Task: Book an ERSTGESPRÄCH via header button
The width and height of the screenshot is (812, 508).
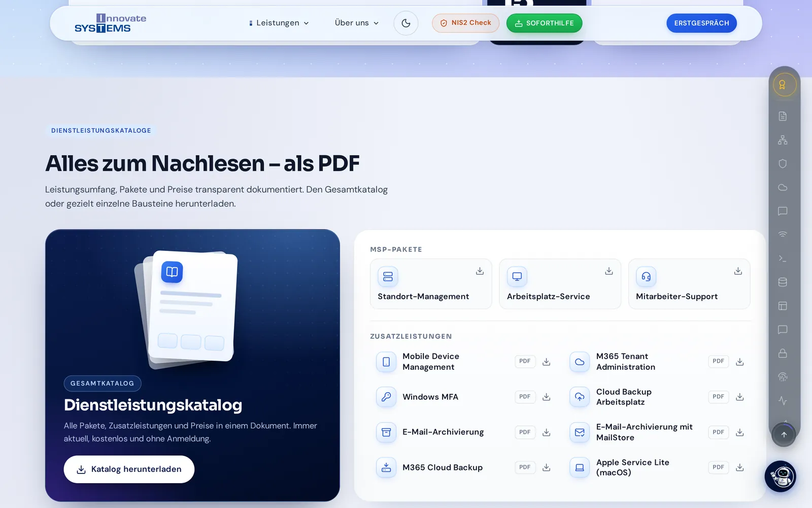Action: [701, 23]
